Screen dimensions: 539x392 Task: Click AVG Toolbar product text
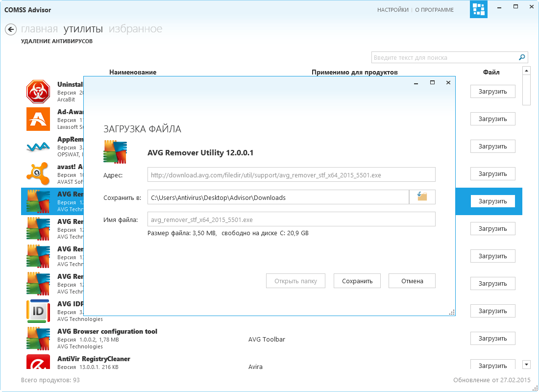tap(267, 340)
